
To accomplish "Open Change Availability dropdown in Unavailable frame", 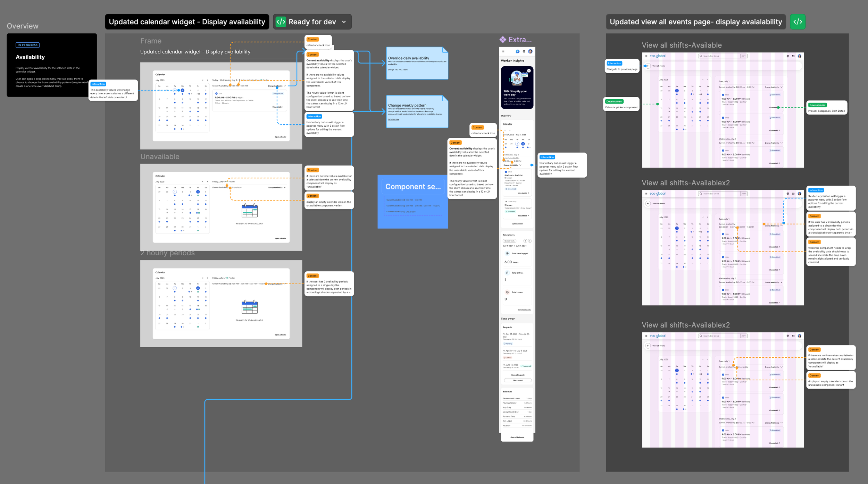I will point(277,187).
